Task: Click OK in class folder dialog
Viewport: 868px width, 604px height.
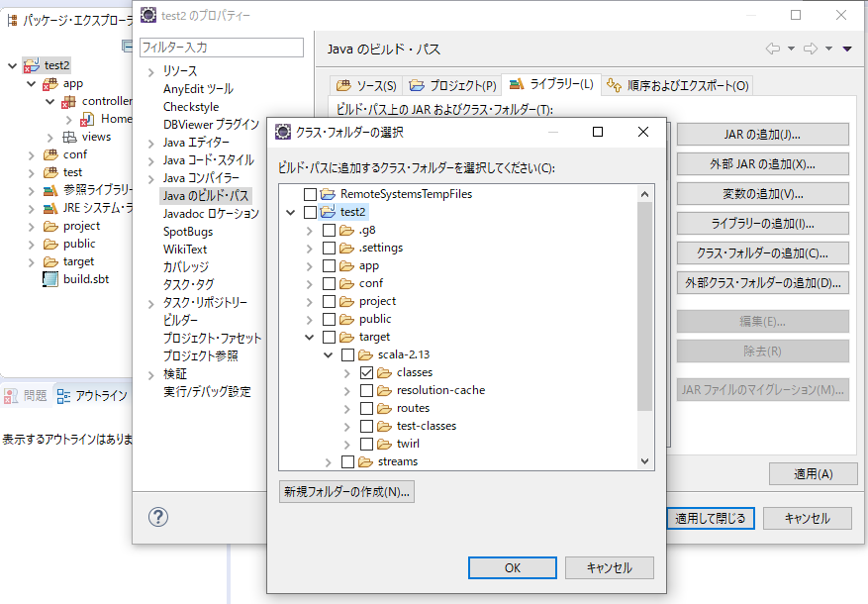Action: (x=513, y=568)
